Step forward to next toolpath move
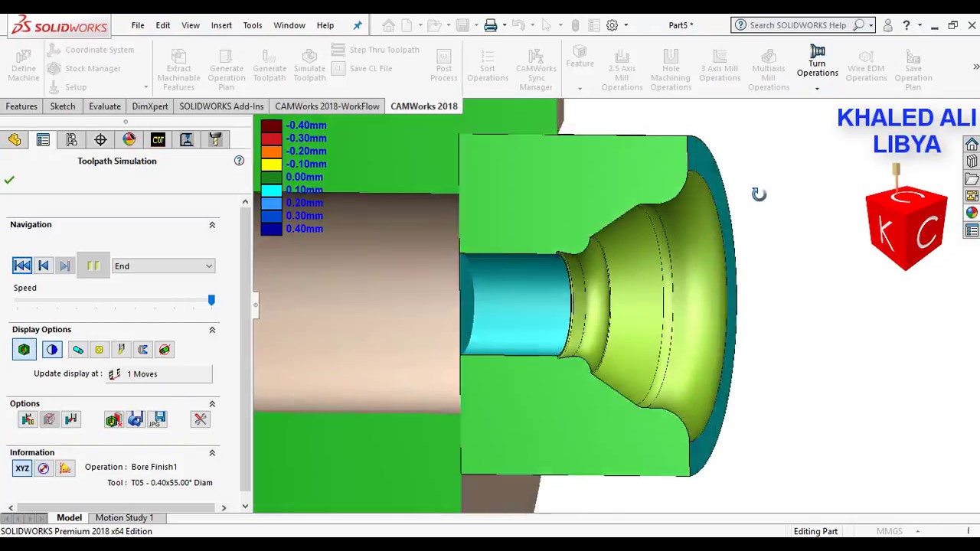This screenshot has height=551, width=980. pos(65,266)
